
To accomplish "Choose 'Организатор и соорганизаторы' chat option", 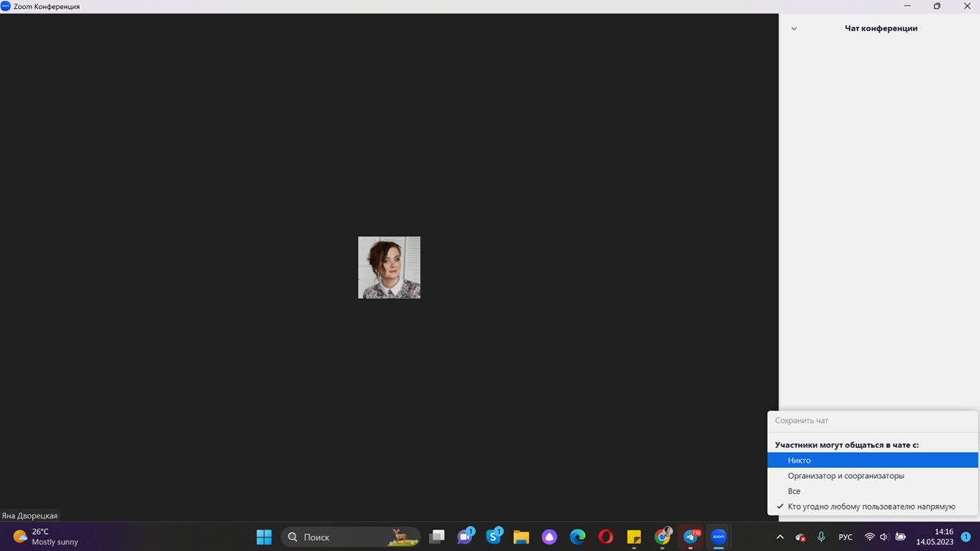I will (845, 476).
